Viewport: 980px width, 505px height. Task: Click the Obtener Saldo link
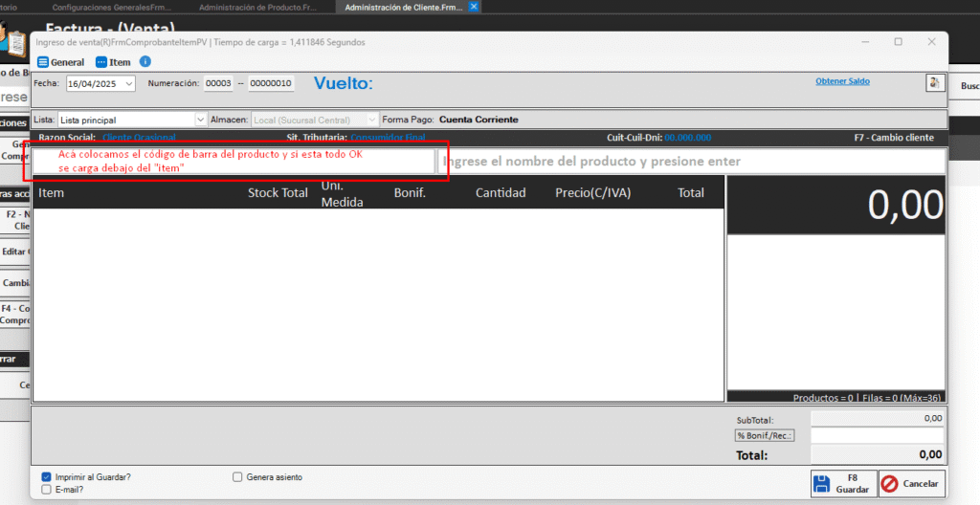point(842,81)
